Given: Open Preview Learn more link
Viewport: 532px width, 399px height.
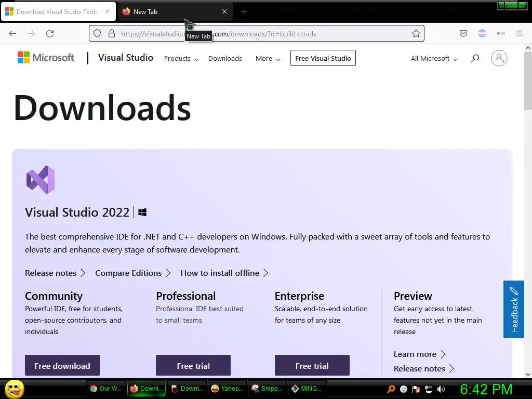Looking at the screenshot, I should pos(419,354).
